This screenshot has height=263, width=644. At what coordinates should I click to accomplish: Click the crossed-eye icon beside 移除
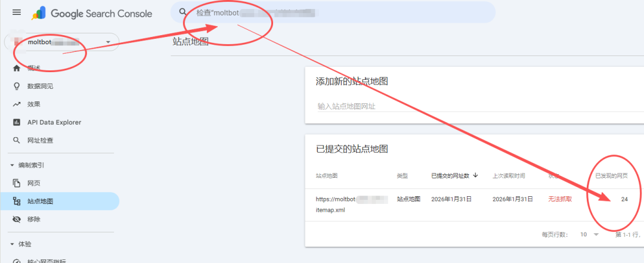[x=17, y=219]
